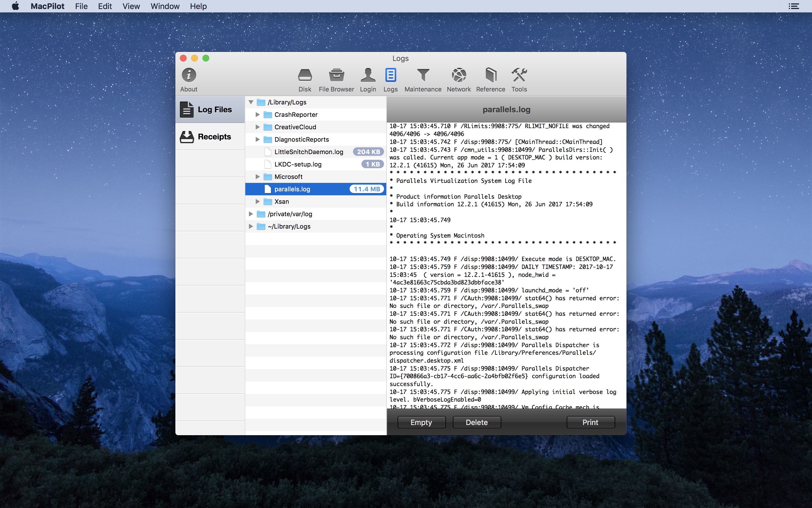Click the LKDC-setup.log document icon
Viewport: 812px width, 508px height.
[x=267, y=164]
